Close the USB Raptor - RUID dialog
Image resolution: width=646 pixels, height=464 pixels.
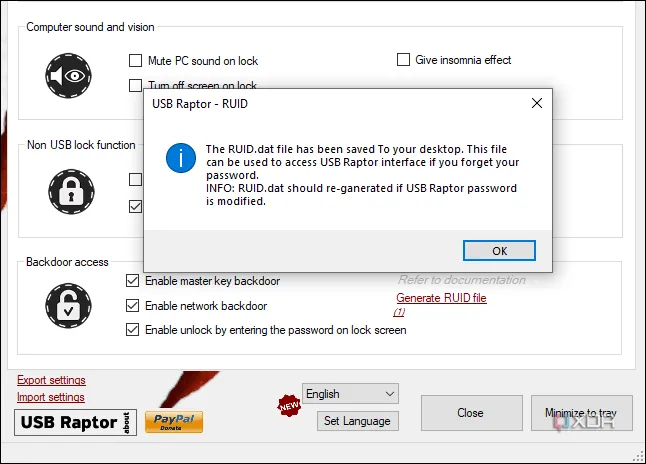pyautogui.click(x=537, y=103)
